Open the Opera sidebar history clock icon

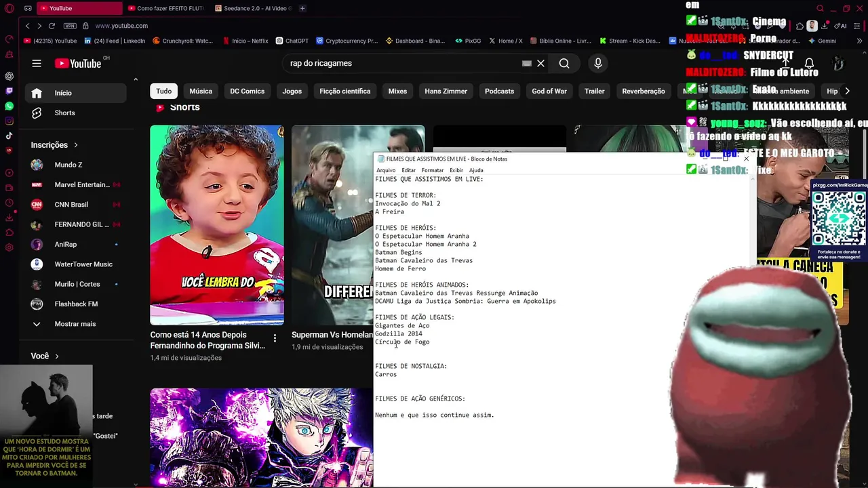(9, 203)
